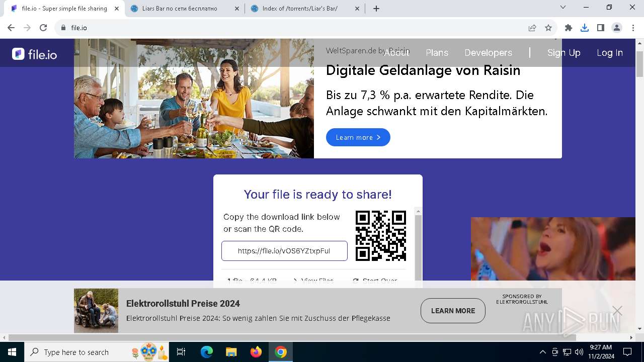This screenshot has height=362, width=644.
Task: Open the share-this-page icon in address bar
Action: point(532,28)
